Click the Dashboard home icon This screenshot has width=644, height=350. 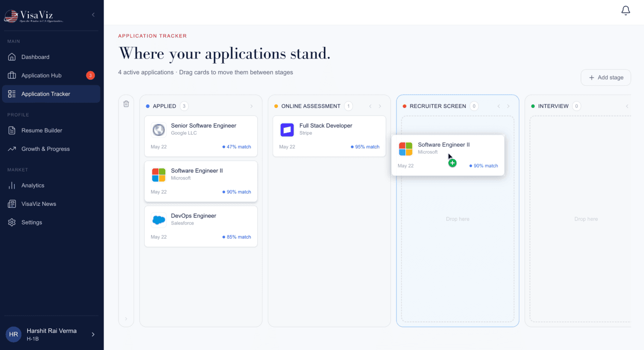tap(12, 57)
